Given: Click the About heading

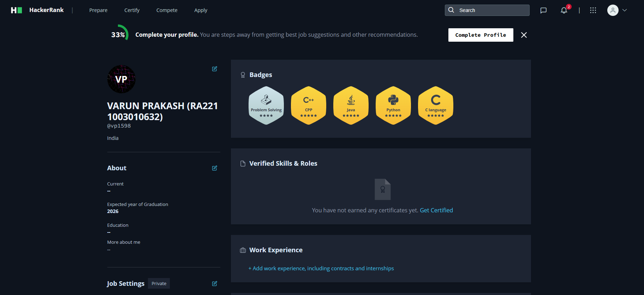Looking at the screenshot, I should click(117, 168).
